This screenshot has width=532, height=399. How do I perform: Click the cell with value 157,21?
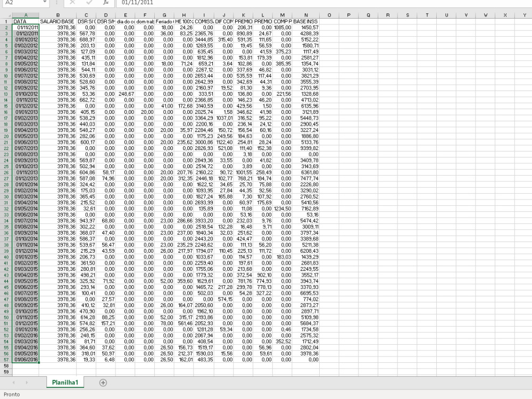tap(106, 323)
